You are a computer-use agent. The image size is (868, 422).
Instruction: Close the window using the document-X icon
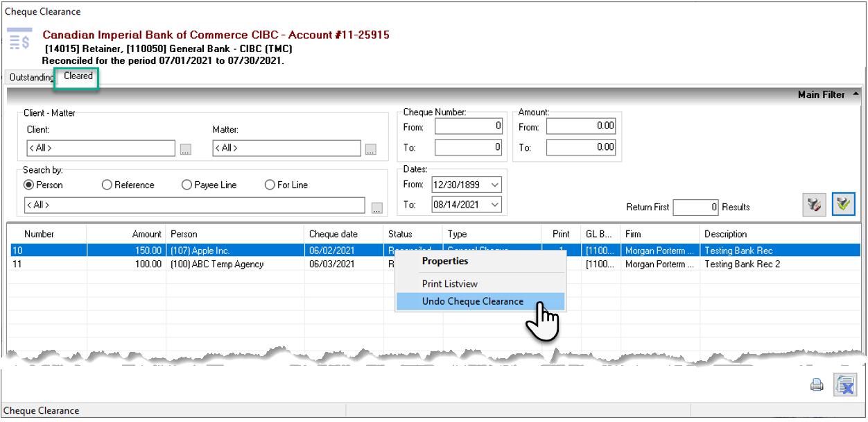pyautogui.click(x=844, y=385)
